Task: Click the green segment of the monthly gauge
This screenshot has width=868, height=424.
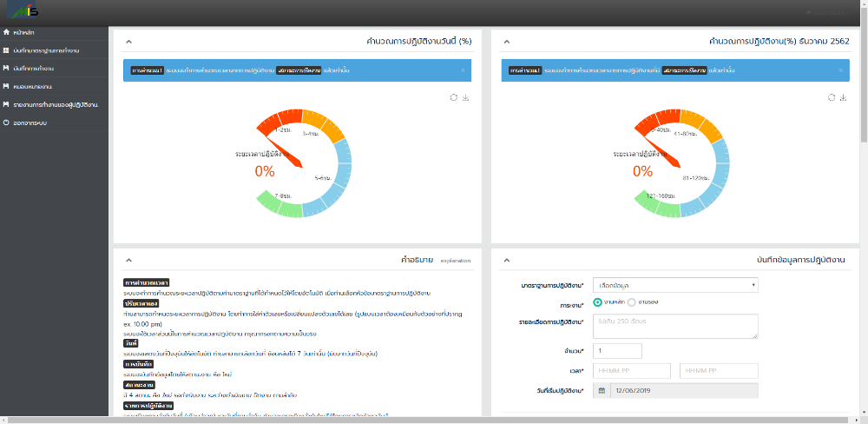Action: point(659,206)
